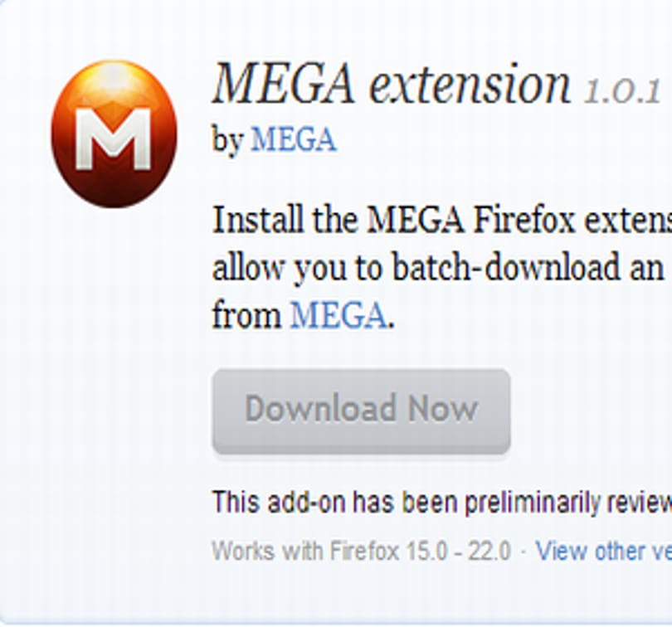Click the word "by" before the author name
Viewport: 672px width, 627px height.
(x=228, y=140)
